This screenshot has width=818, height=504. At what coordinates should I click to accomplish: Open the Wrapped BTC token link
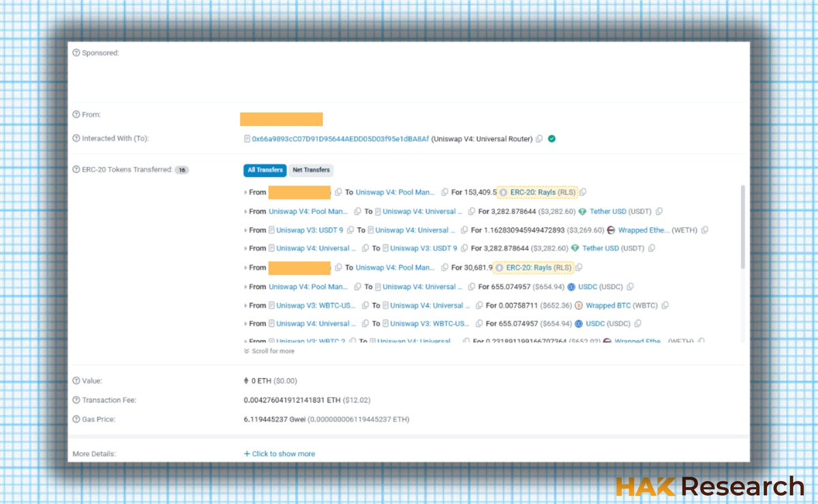[x=608, y=305]
